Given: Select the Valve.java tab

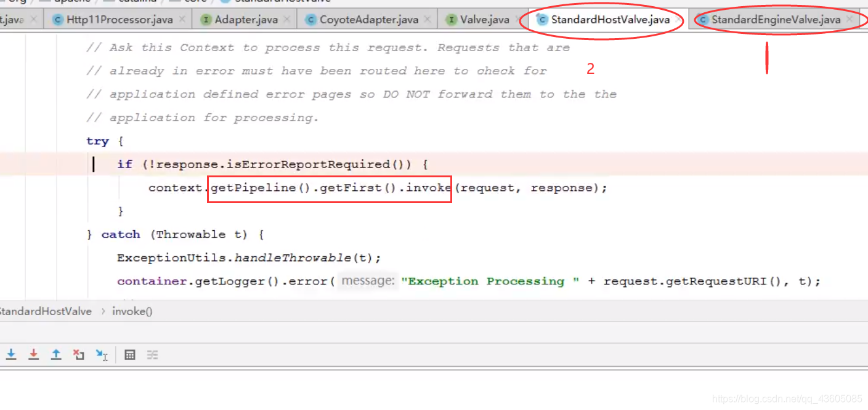Looking at the screenshot, I should point(486,20).
